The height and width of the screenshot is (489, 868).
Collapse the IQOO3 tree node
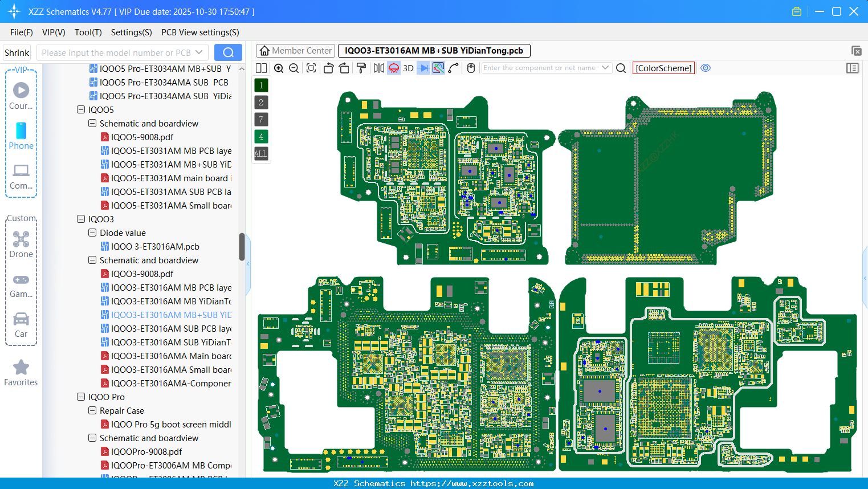click(x=81, y=219)
